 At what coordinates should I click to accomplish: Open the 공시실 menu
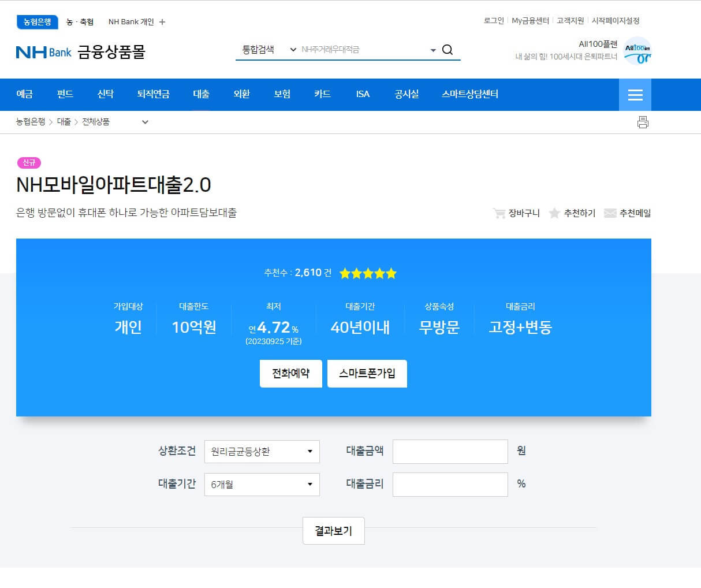coord(407,94)
